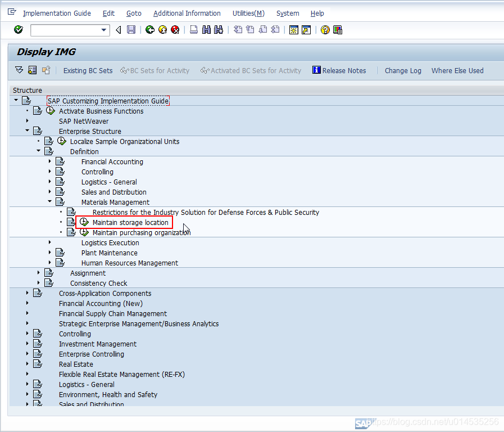Collapse the Enterprise Structure node

(28, 130)
